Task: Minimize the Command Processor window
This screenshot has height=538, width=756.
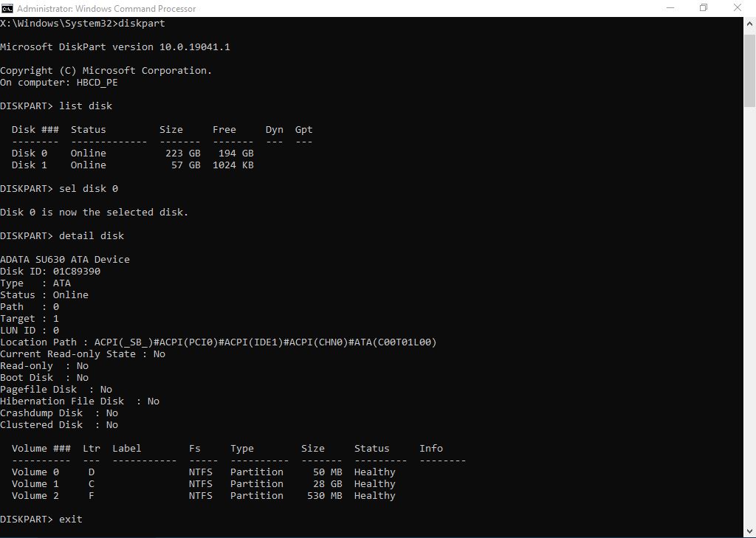Action: click(x=669, y=8)
